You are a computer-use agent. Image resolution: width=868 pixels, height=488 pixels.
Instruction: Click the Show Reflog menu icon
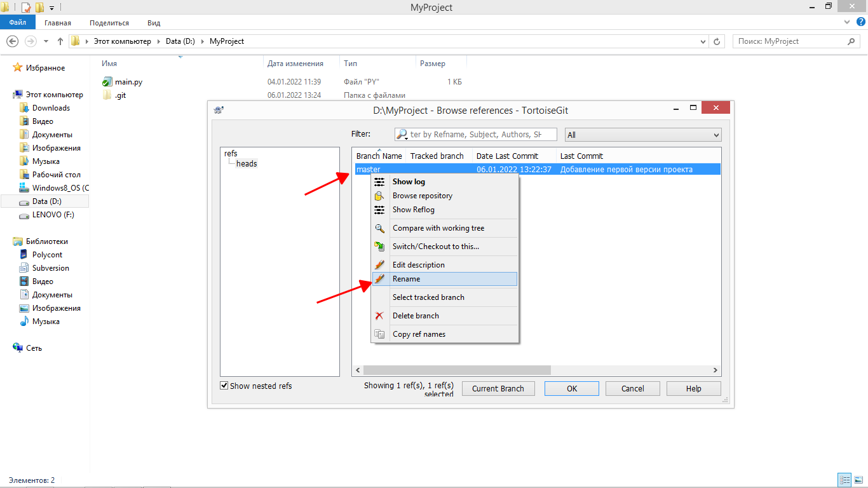379,210
